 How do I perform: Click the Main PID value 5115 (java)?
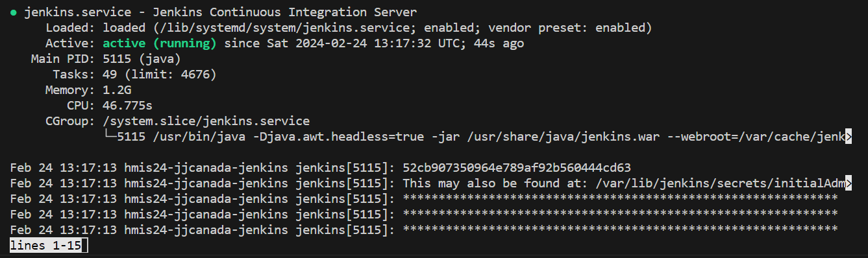(x=142, y=59)
